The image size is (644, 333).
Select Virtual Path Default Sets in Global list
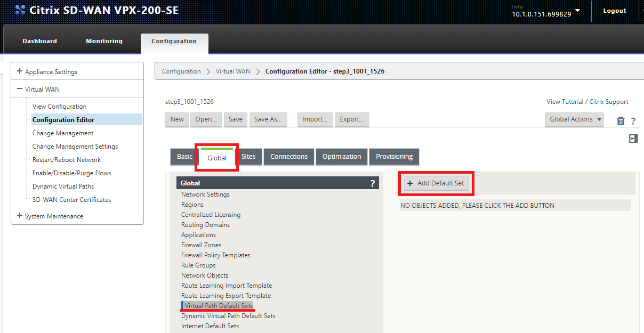click(x=217, y=305)
